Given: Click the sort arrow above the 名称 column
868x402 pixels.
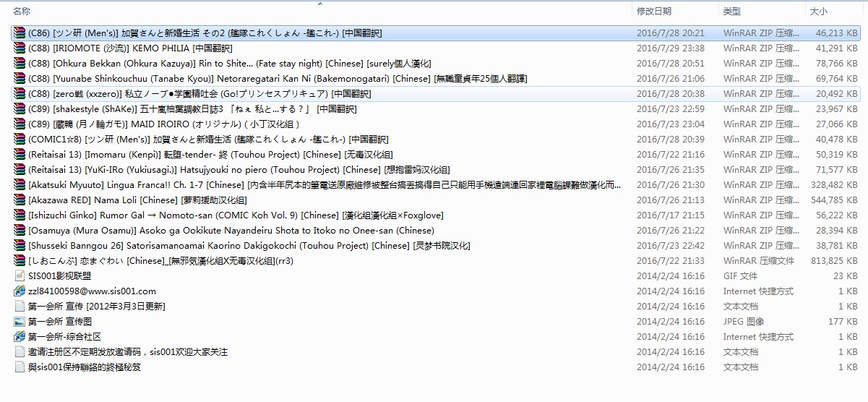Looking at the screenshot, I should click(319, 4).
